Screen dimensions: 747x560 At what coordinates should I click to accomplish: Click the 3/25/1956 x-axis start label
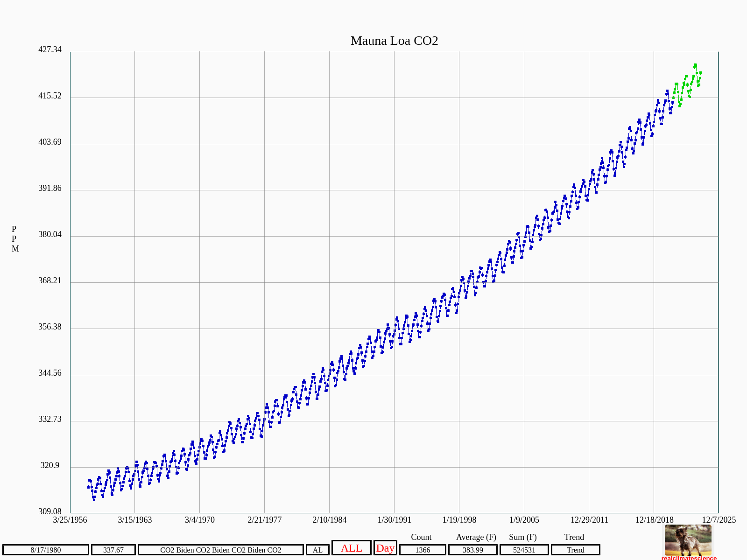coord(70,520)
